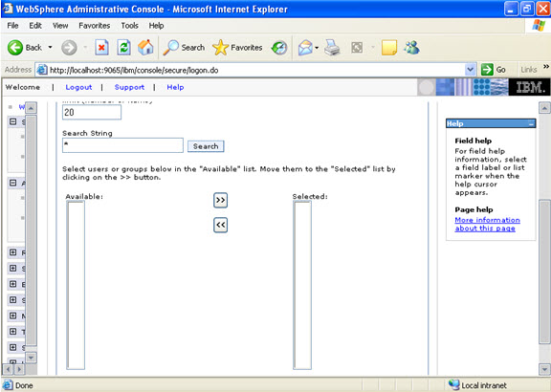The width and height of the screenshot is (551, 392).
Task: Click the Search String input field
Action: coord(122,145)
